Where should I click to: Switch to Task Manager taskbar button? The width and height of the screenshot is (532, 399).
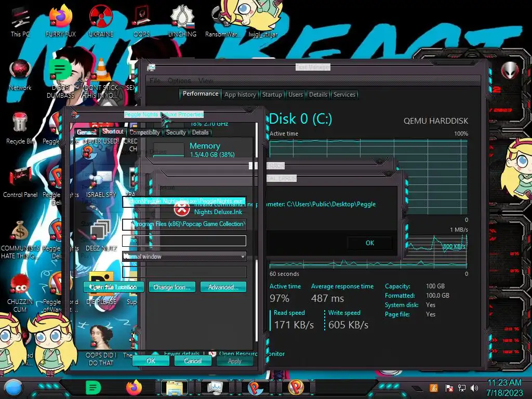tap(215, 388)
